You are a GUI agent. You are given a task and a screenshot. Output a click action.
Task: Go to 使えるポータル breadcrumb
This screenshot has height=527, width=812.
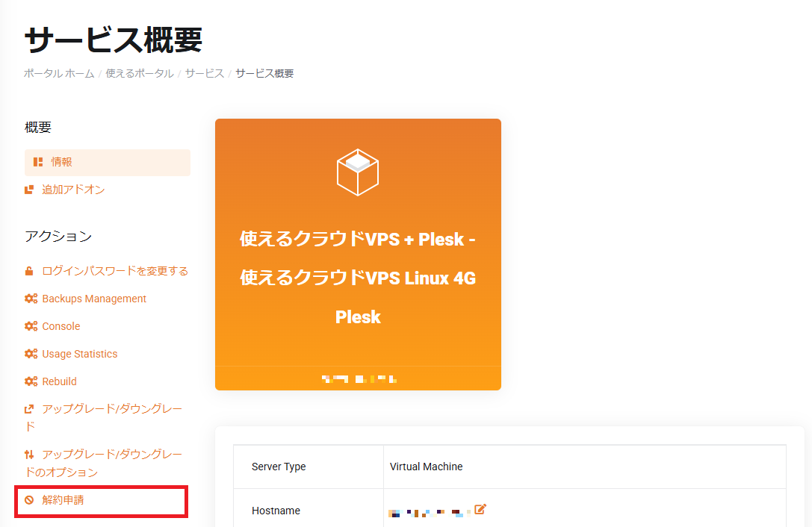(139, 73)
